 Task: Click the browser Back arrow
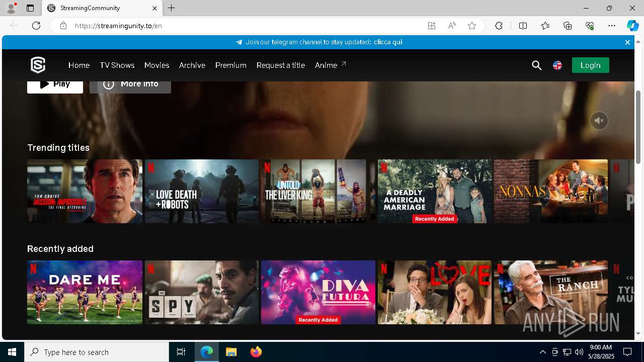pyautogui.click(x=14, y=26)
